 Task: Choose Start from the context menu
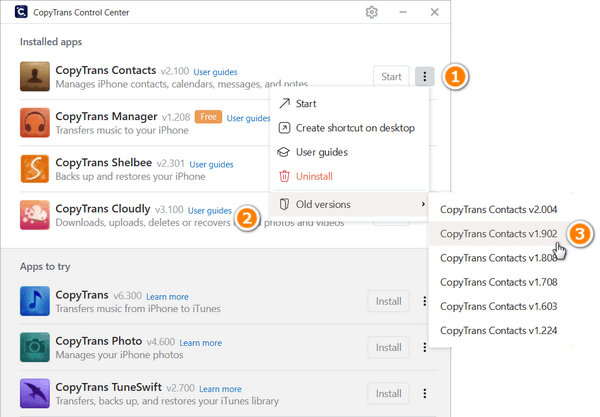pyautogui.click(x=322, y=104)
